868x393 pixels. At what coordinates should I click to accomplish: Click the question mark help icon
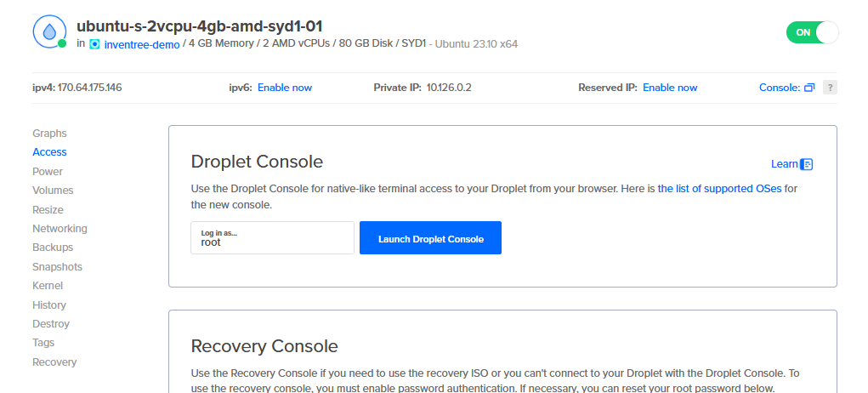click(830, 88)
